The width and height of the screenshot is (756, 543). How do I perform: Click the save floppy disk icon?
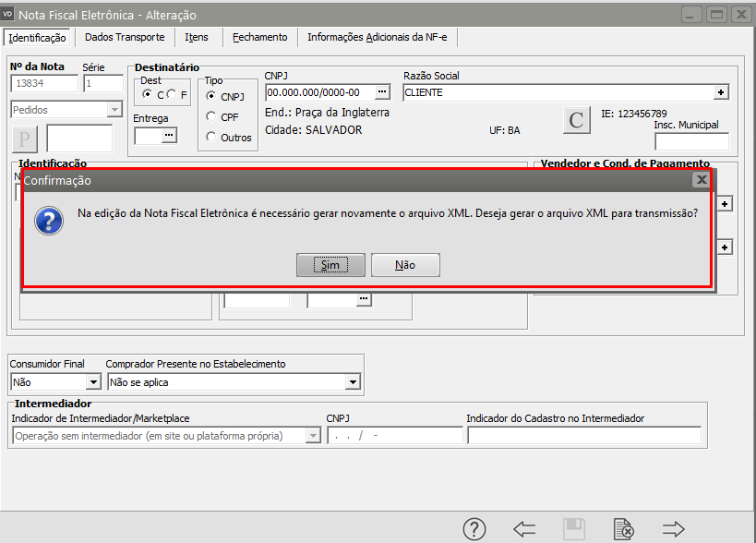pos(574,528)
